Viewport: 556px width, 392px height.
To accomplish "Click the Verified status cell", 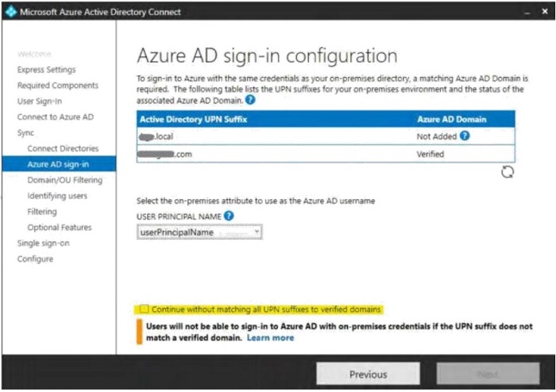I will coord(431,154).
